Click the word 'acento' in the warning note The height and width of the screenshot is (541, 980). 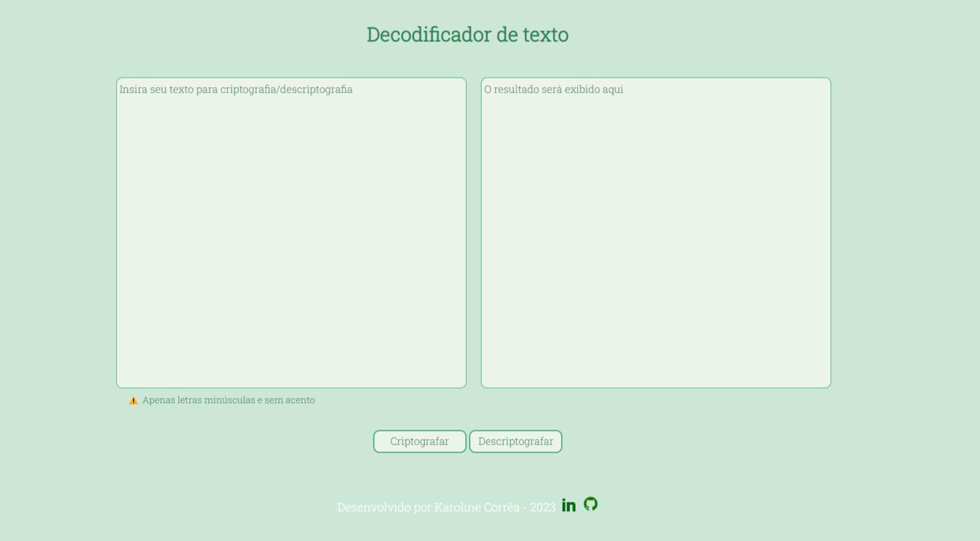300,400
